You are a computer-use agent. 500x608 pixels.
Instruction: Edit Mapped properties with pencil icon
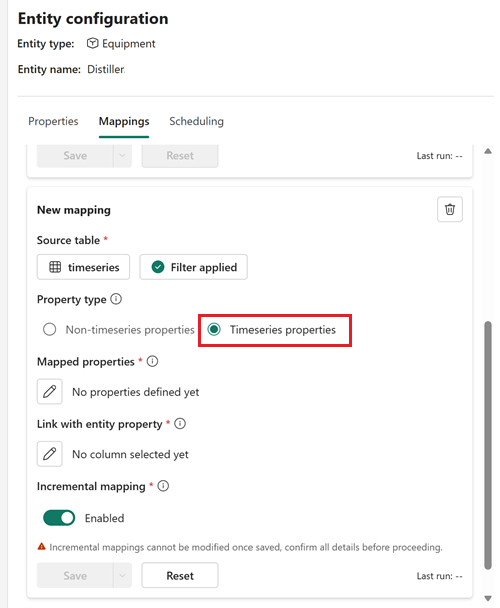tap(49, 392)
